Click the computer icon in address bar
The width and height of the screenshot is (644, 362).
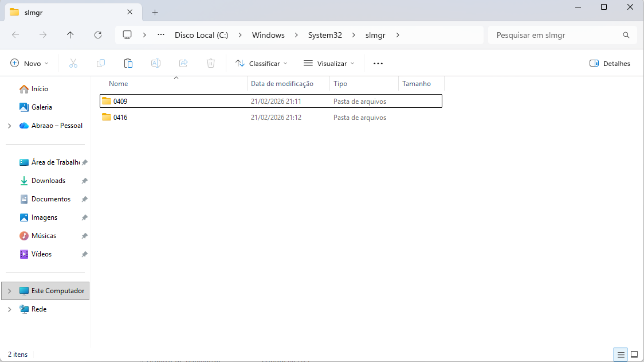tap(127, 35)
